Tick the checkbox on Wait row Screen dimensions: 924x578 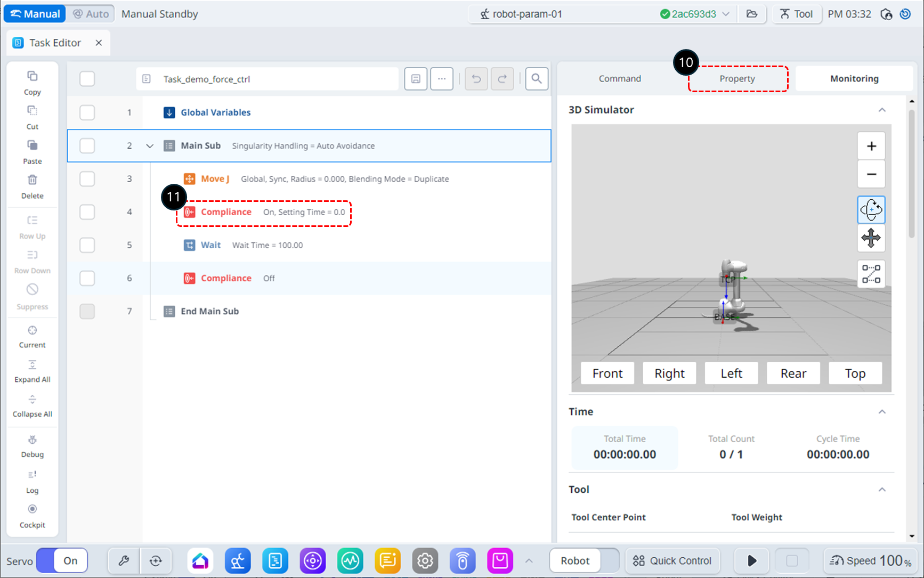pyautogui.click(x=87, y=245)
